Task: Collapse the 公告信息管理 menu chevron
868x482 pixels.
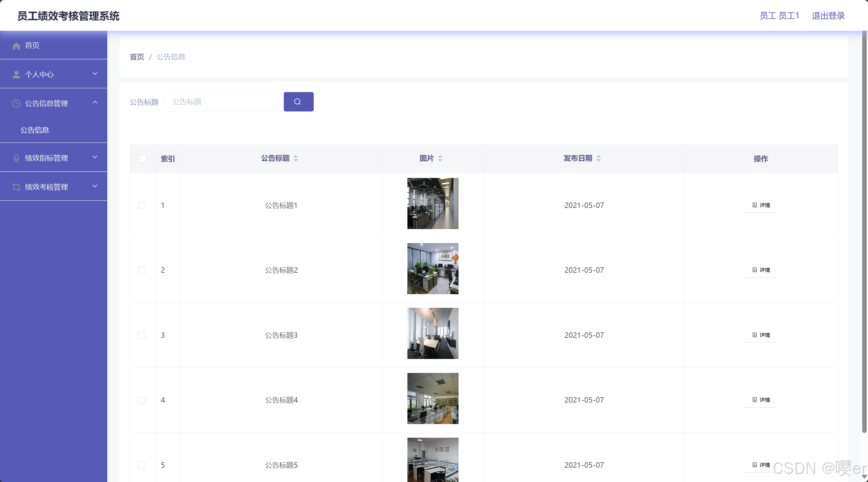Action: [x=95, y=103]
